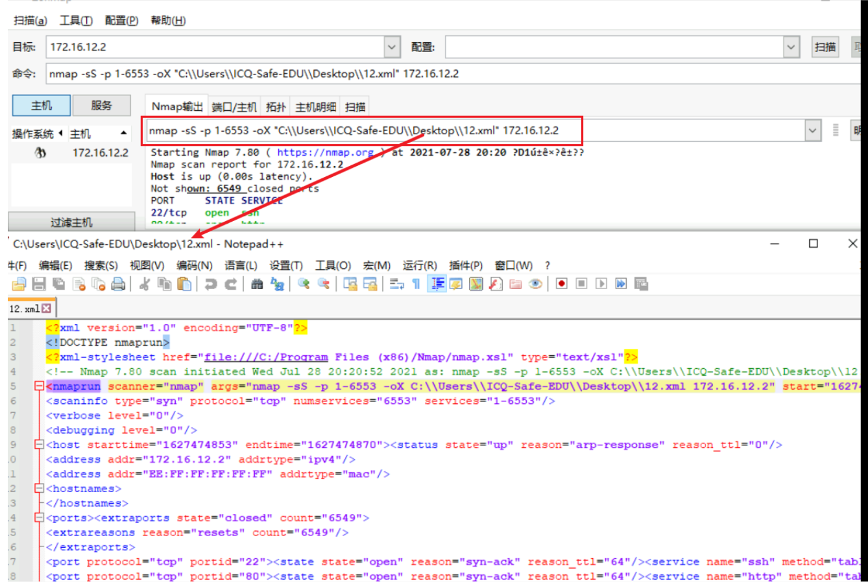Image resolution: width=868 pixels, height=588 pixels.
Task: Open the Document Map toolbar icon
Action: [476, 284]
